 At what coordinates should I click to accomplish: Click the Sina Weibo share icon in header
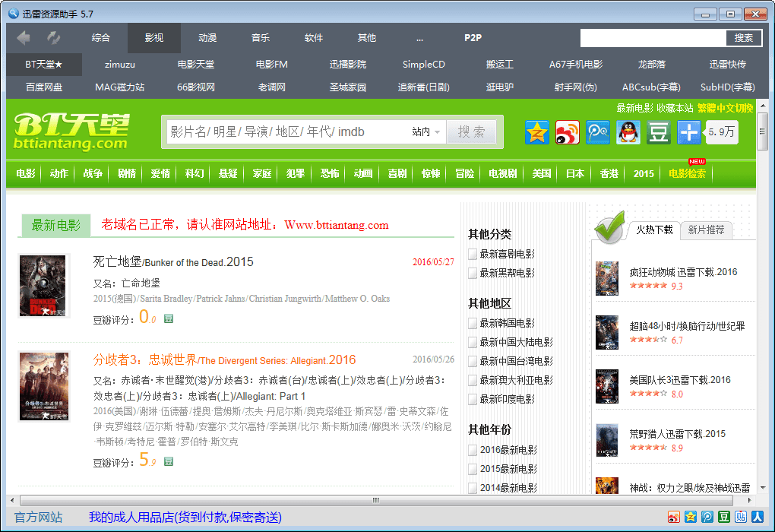[x=568, y=132]
